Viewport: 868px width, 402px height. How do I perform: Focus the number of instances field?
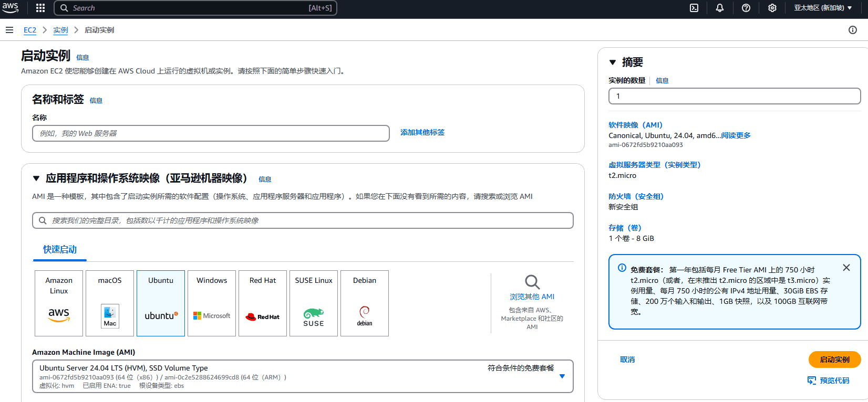pyautogui.click(x=735, y=96)
